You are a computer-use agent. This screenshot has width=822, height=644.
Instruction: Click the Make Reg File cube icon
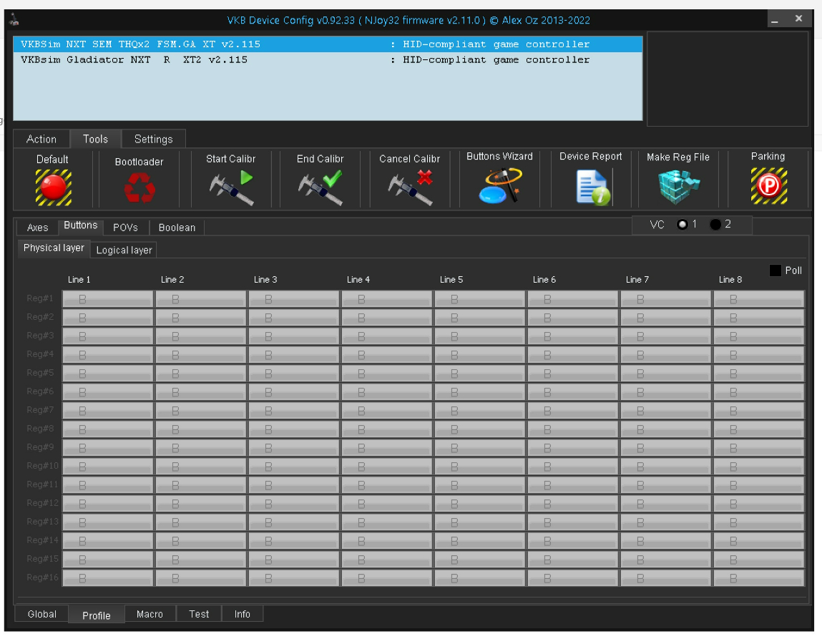pos(678,186)
